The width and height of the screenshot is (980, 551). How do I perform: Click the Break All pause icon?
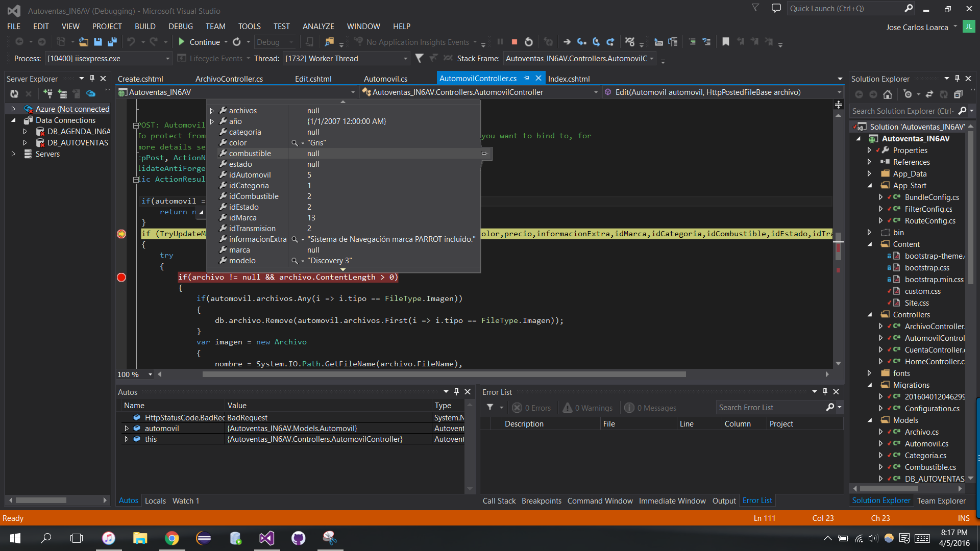(500, 42)
